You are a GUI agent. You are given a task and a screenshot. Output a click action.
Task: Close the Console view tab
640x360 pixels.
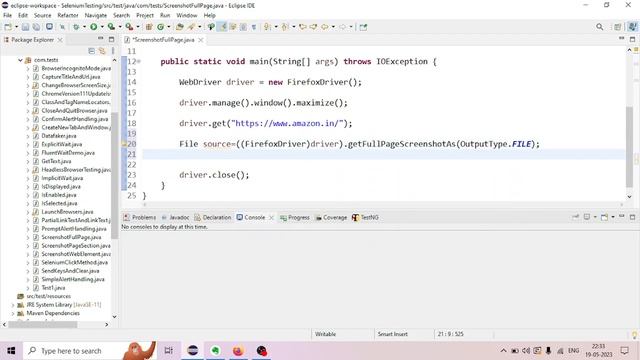271,218
